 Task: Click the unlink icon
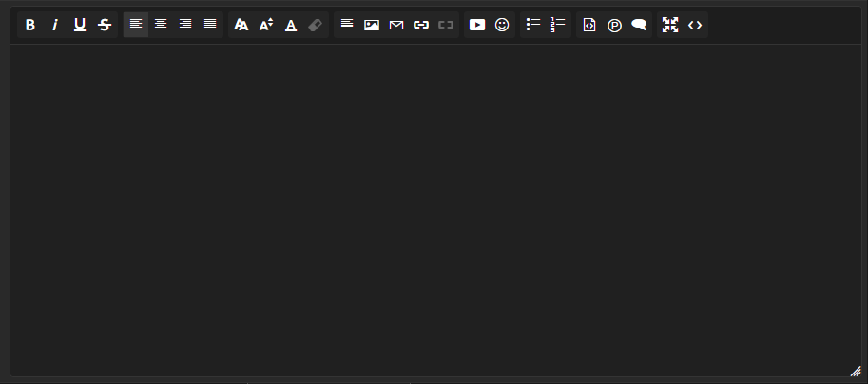(x=446, y=25)
